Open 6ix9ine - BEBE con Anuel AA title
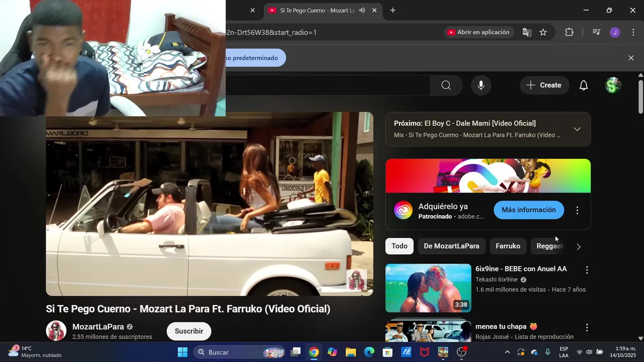This screenshot has height=362, width=644. (521, 269)
